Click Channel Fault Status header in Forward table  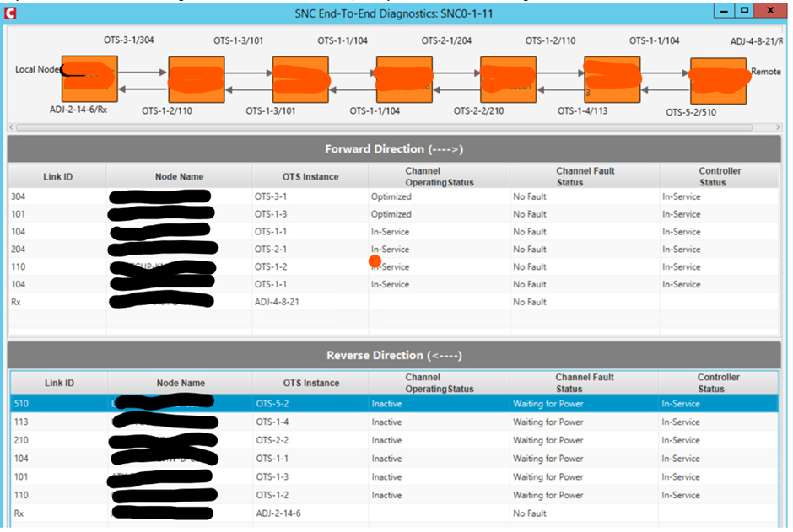585,177
